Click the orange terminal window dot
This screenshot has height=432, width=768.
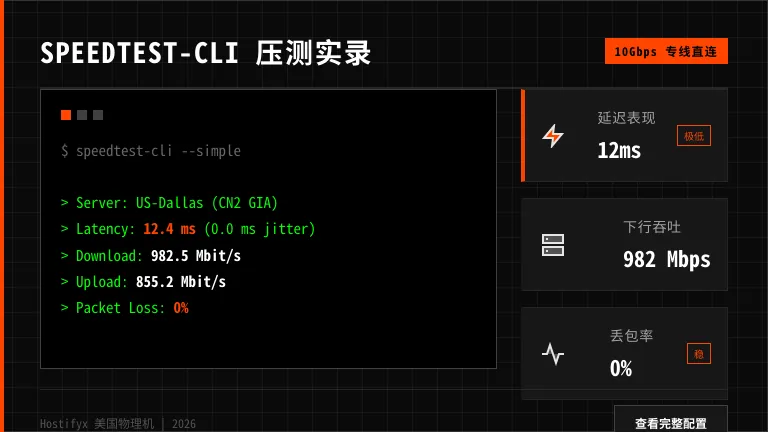66,115
